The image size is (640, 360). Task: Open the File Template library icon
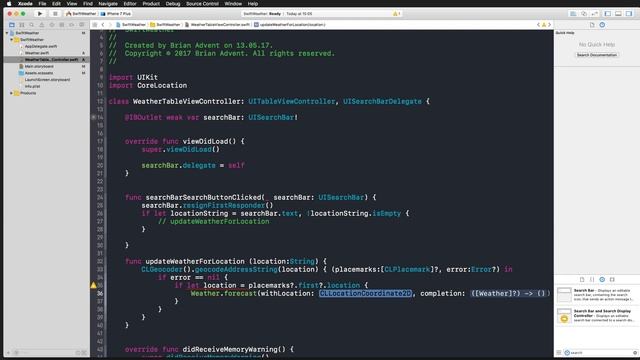[x=582, y=280]
